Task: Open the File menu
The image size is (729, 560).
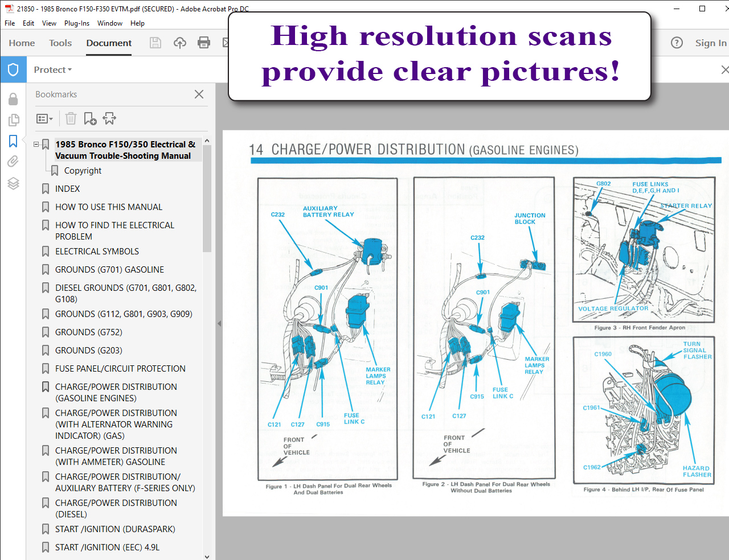Action: coord(10,23)
